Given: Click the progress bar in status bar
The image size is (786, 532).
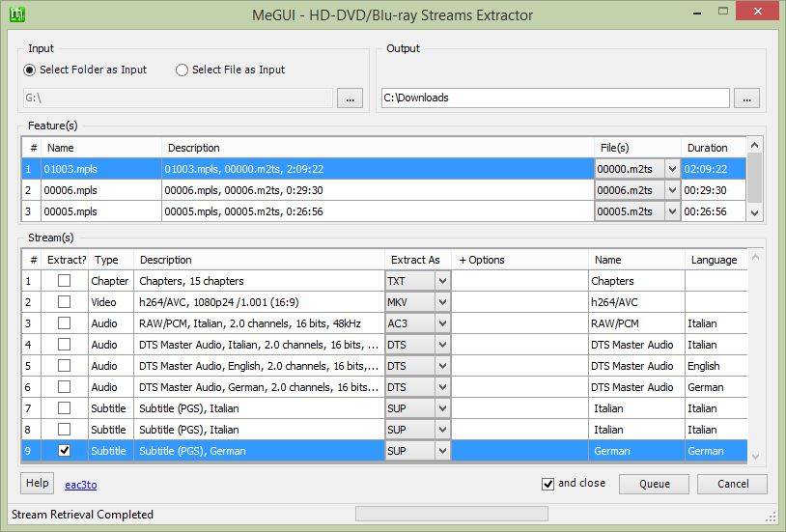Looking at the screenshot, I should [452, 514].
